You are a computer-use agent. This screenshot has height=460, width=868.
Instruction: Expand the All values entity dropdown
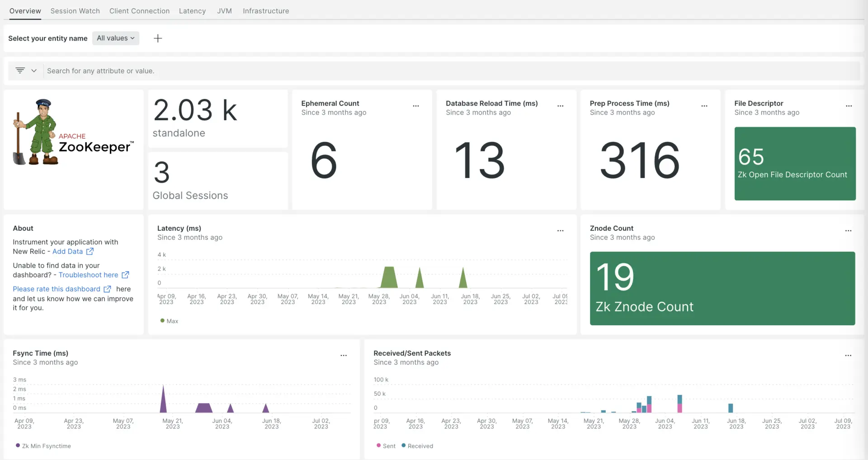point(116,38)
